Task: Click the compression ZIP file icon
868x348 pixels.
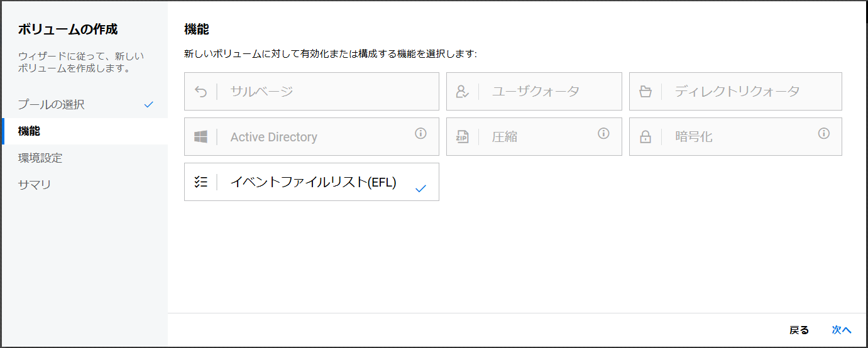Action: point(463,137)
